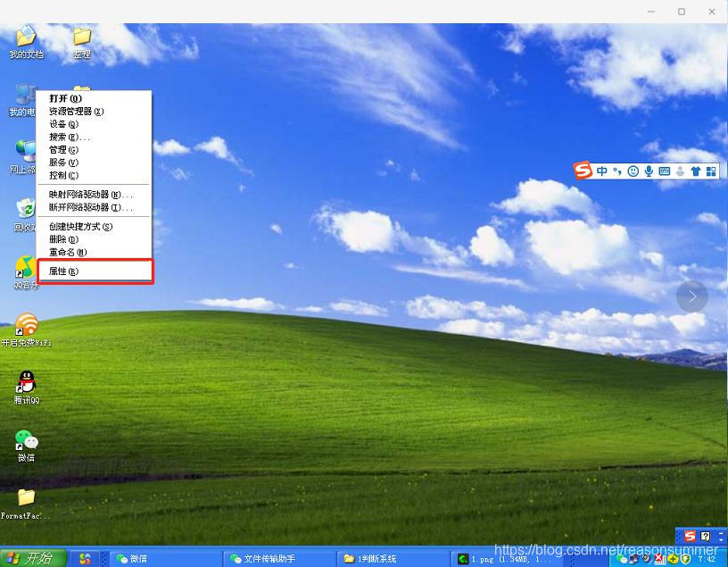Select the 服务(V) menu entry

94,163
